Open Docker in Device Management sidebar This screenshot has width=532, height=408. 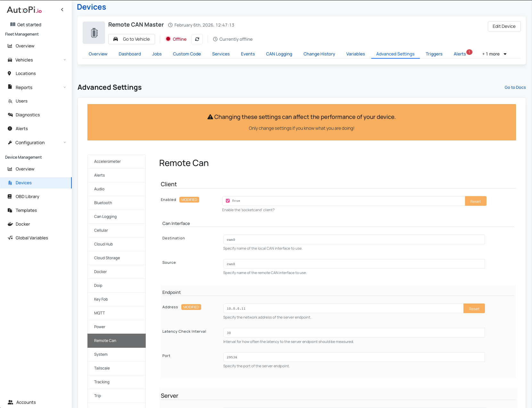(23, 224)
